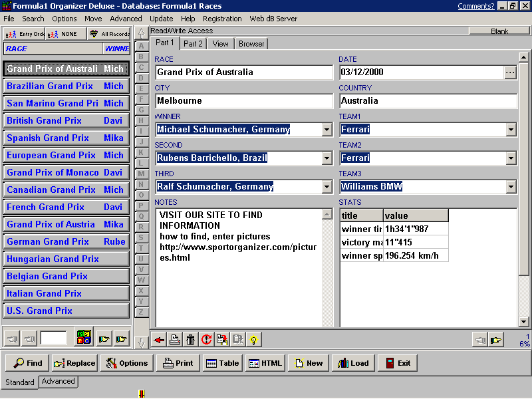Open the THIRD place dropdown
532x399 pixels.
tap(327, 187)
